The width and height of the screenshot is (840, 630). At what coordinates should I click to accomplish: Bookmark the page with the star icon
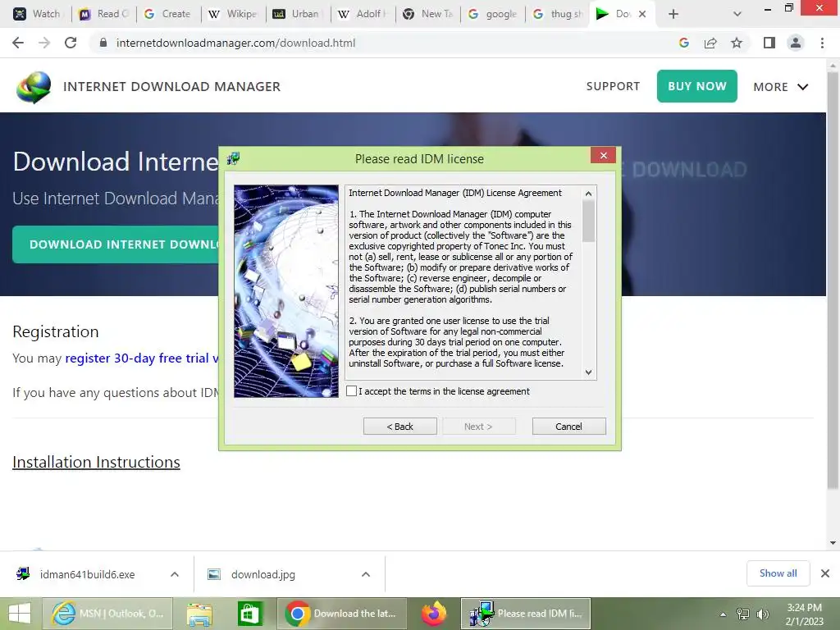737,43
